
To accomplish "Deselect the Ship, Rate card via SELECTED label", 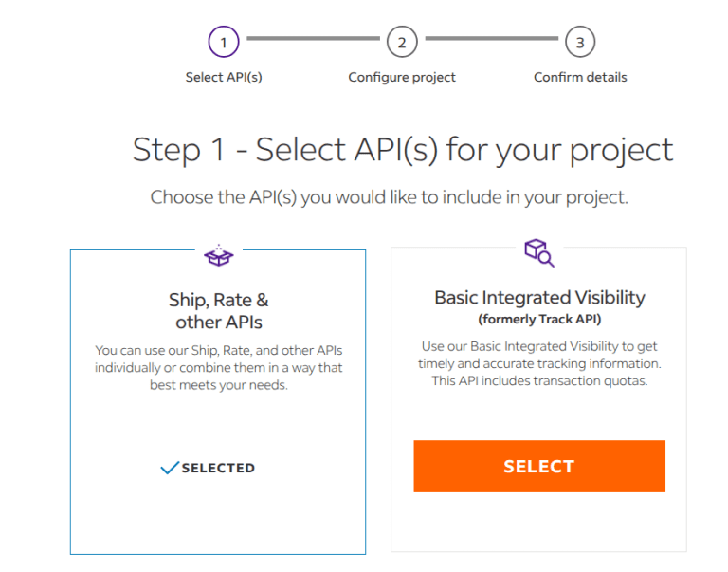I will (x=218, y=468).
